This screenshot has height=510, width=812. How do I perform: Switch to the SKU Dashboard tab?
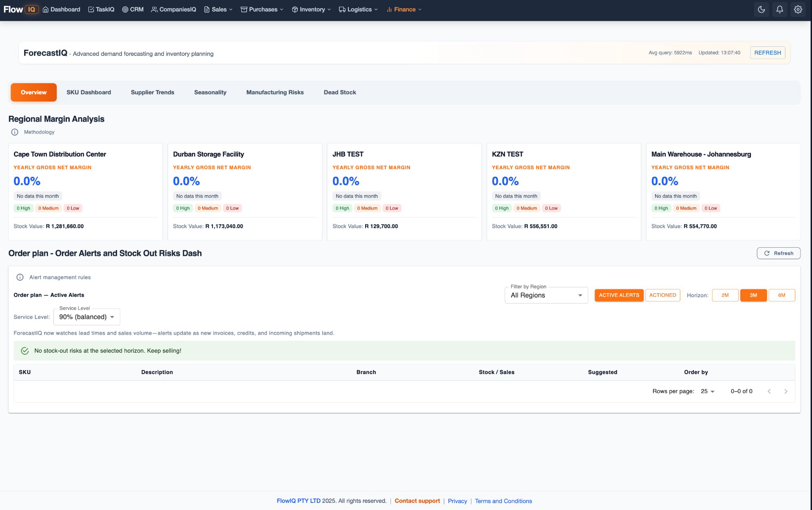pyautogui.click(x=89, y=92)
